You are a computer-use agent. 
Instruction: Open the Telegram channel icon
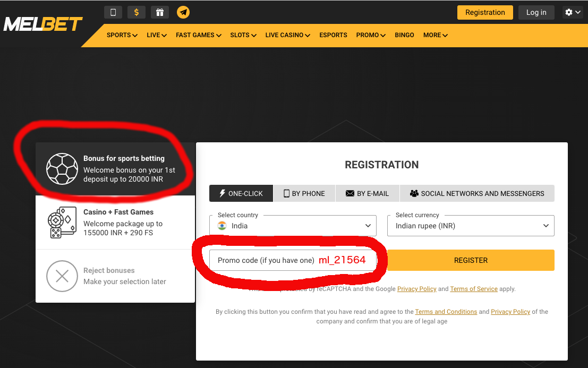pyautogui.click(x=183, y=12)
